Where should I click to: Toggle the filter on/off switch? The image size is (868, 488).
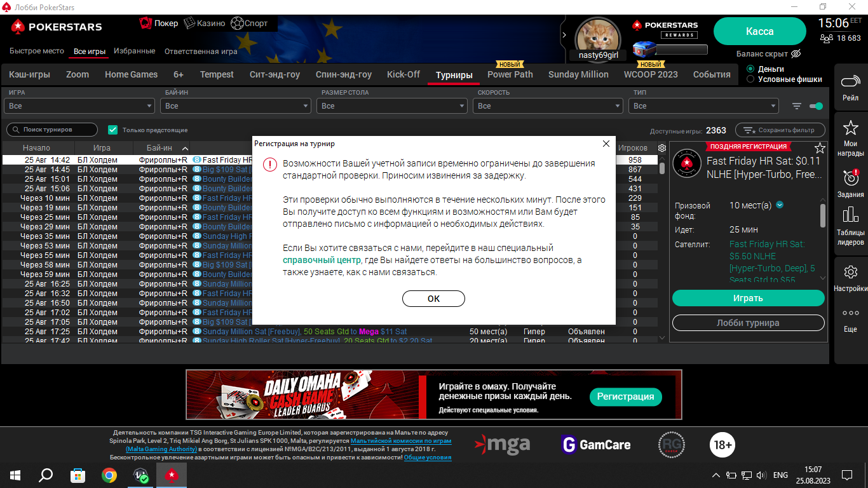817,106
